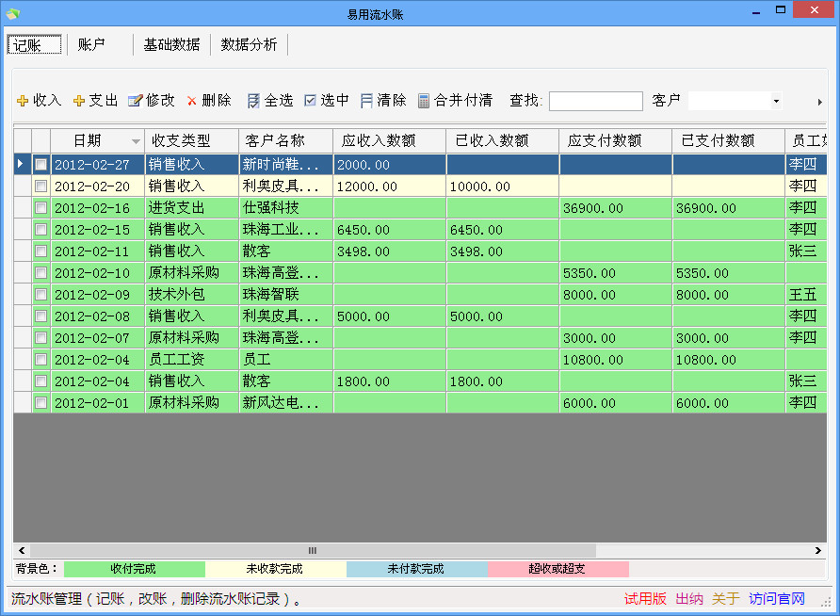
Task: Click the 员工工资 type cell
Action: (x=192, y=359)
